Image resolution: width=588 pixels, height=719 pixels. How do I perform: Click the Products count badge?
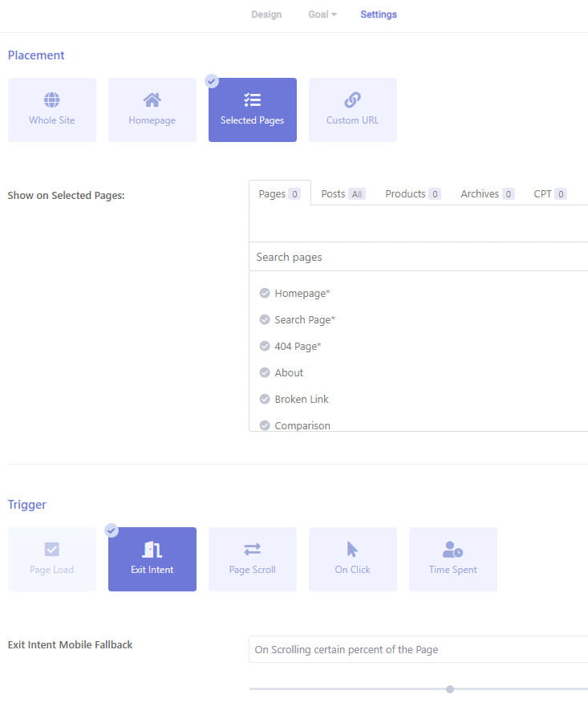pos(435,194)
